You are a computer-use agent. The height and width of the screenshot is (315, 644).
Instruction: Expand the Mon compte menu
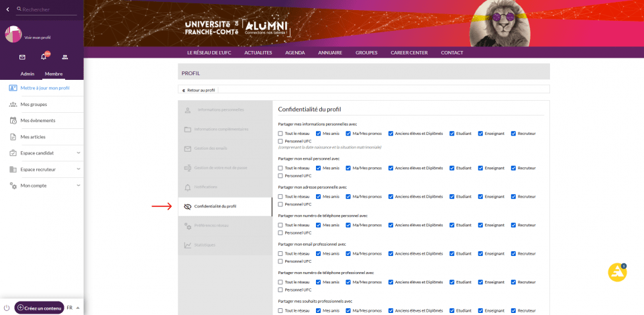78,185
